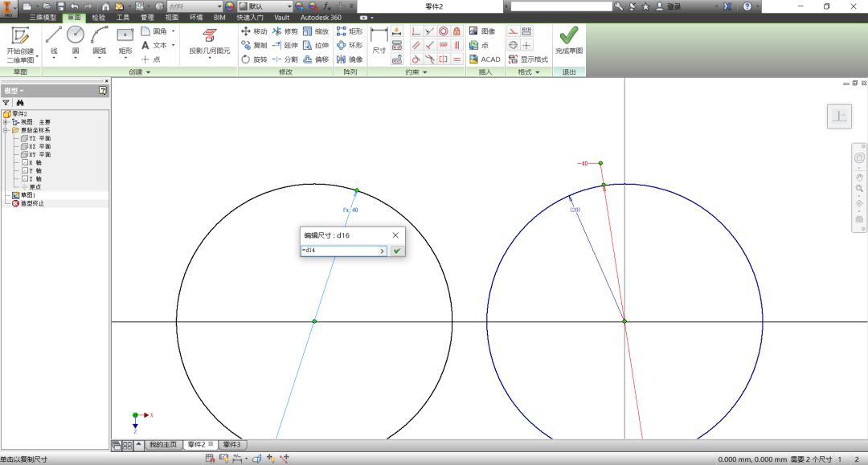Insert an image with 图像

tap(482, 31)
